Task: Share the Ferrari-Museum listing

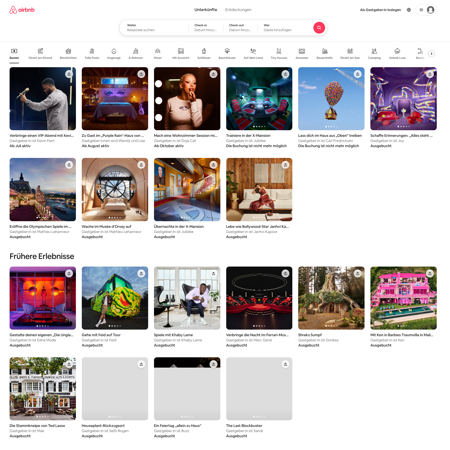Action: click(x=285, y=273)
